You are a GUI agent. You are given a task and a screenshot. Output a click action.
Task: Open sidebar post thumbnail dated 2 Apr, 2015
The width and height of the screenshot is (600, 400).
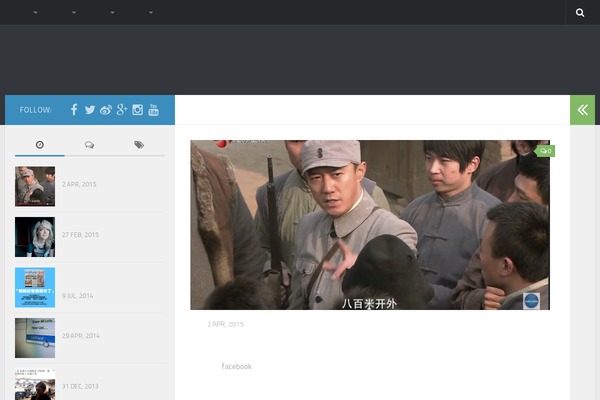point(35,186)
